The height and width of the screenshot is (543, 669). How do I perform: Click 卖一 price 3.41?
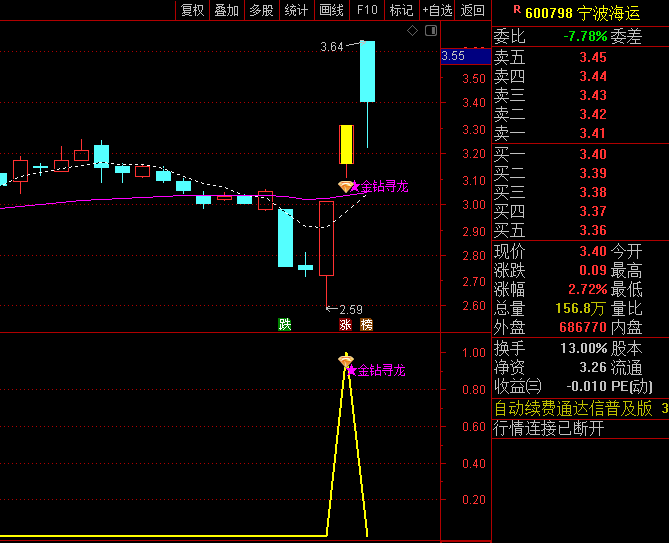[x=593, y=134]
